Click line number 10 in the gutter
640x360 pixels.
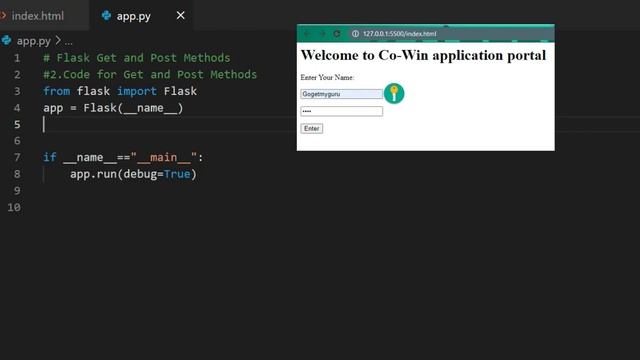[14, 207]
